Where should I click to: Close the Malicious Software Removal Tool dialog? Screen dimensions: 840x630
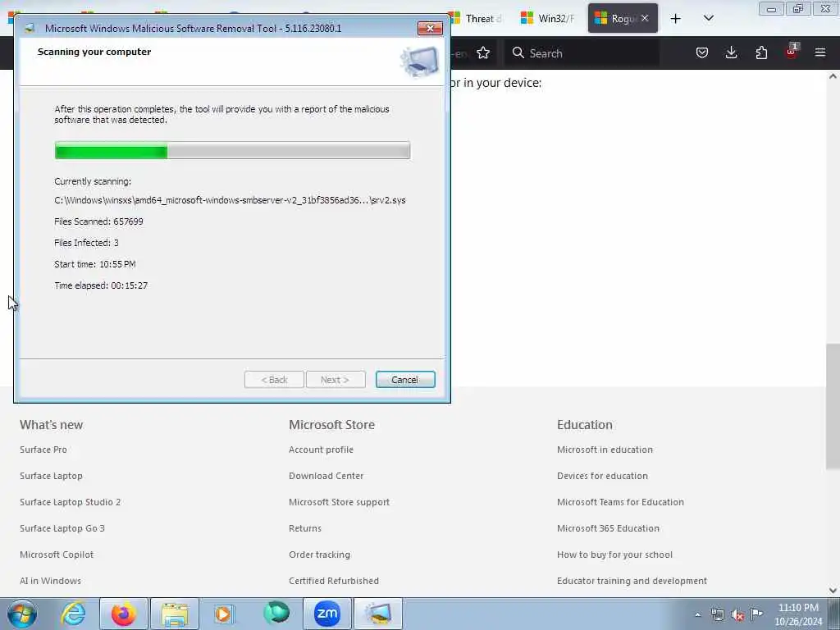click(x=430, y=28)
